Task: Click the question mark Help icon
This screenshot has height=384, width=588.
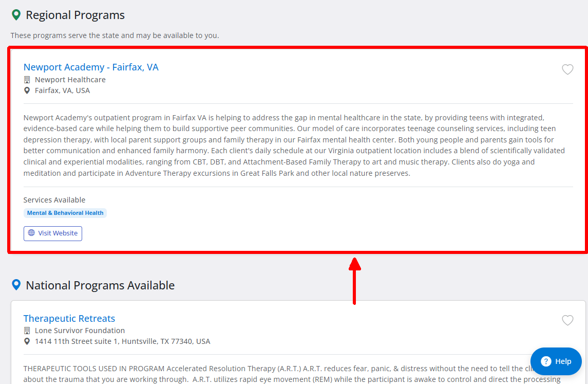Action: pos(545,361)
